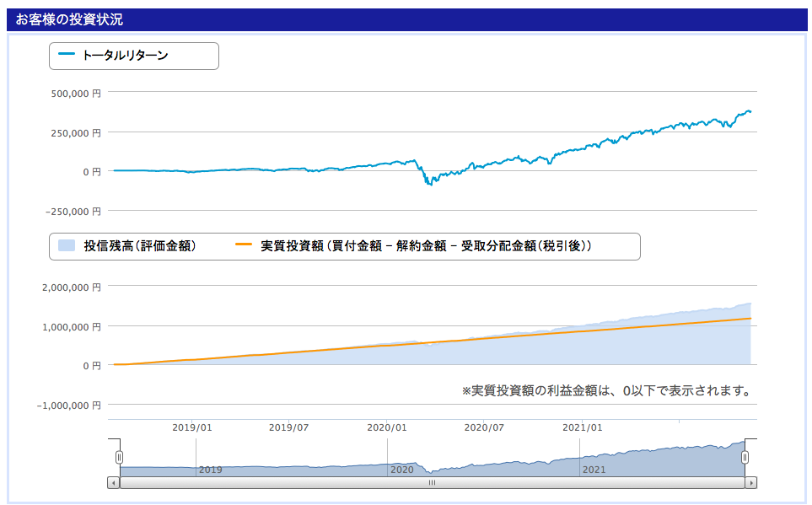Click the right range selector handle
The width and height of the screenshot is (812, 505).
(745, 457)
